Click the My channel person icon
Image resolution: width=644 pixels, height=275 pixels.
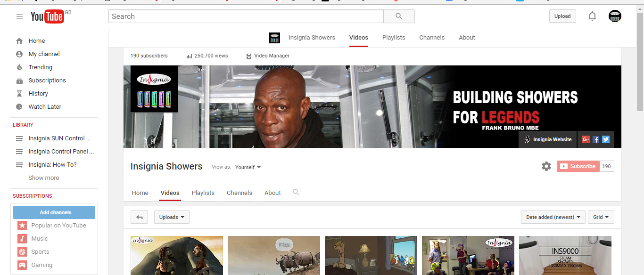19,54
